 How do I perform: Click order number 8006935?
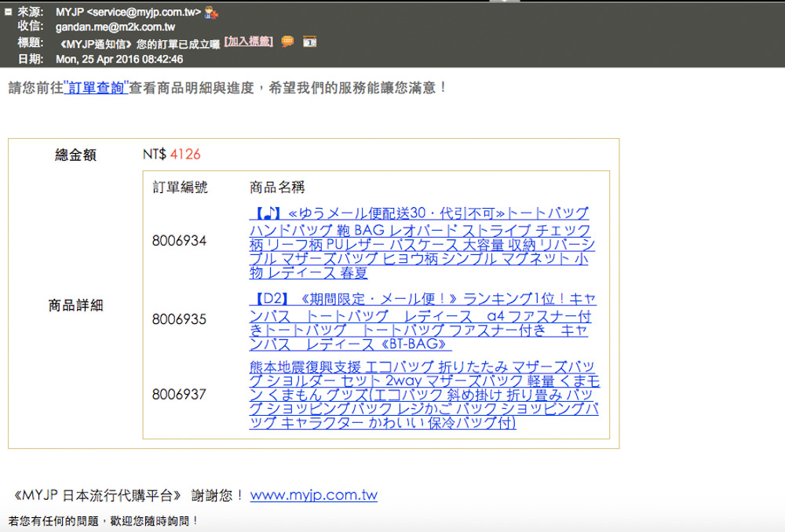[x=179, y=319]
